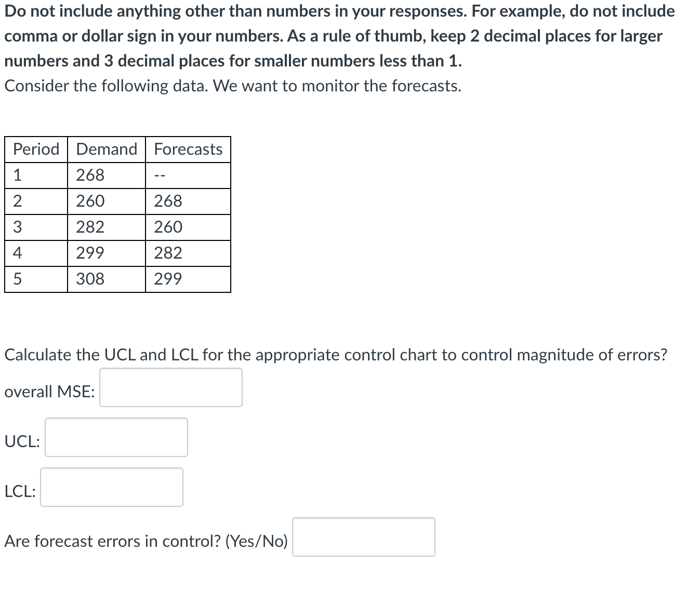The height and width of the screenshot is (592, 700).
Task: Click the UCL answer box
Action: coord(115,438)
